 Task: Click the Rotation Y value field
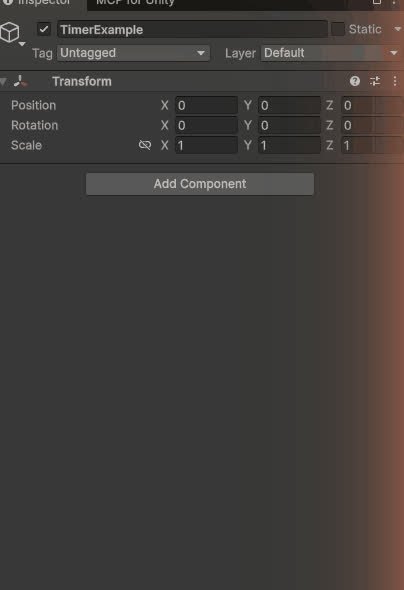tap(289, 125)
